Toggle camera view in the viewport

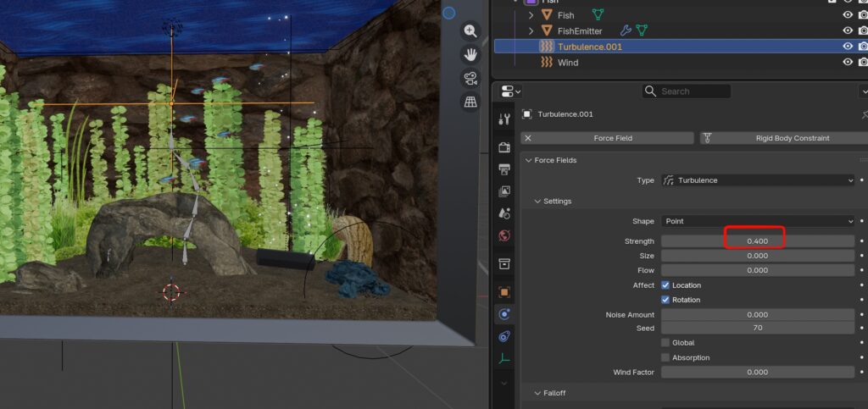click(470, 79)
